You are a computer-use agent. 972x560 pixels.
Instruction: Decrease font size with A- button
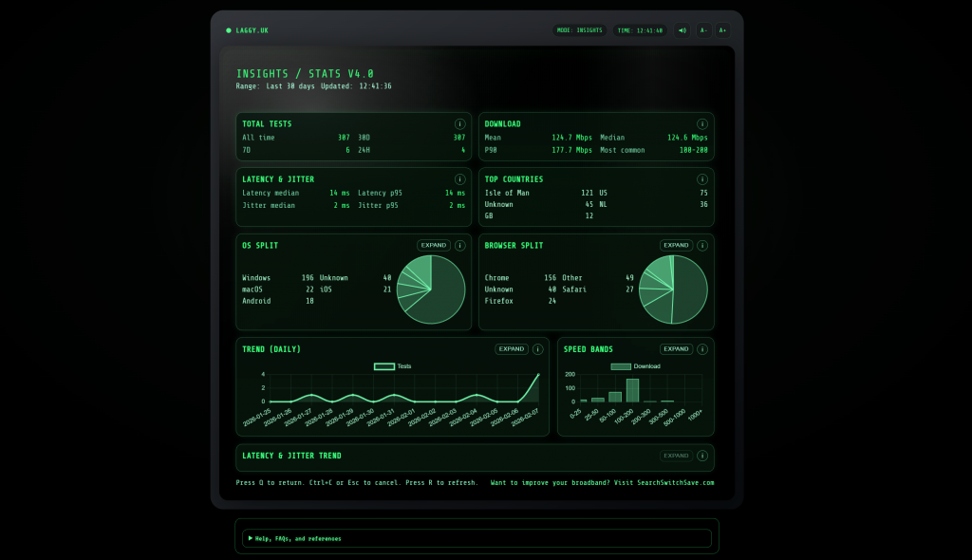(x=704, y=30)
